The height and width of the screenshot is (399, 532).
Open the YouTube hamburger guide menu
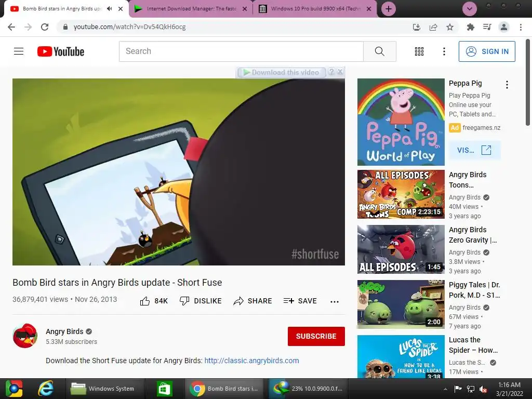[19, 51]
